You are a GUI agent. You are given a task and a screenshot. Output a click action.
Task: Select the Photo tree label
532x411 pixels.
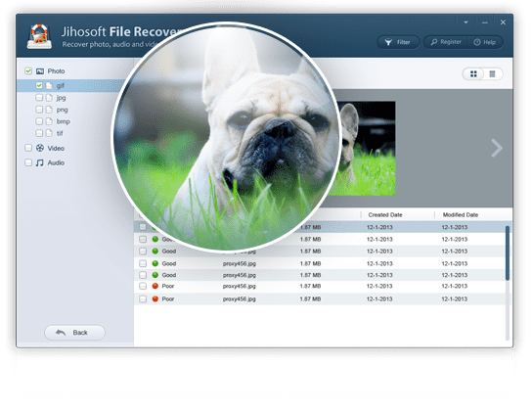[x=56, y=71]
